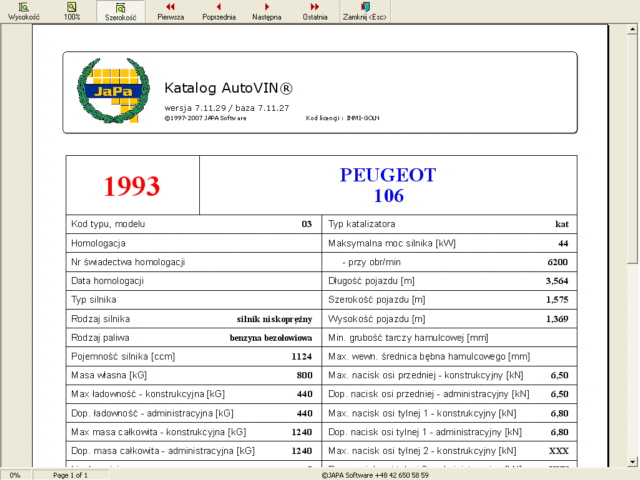Click the PEUGEOT 106 model heading

[388, 185]
